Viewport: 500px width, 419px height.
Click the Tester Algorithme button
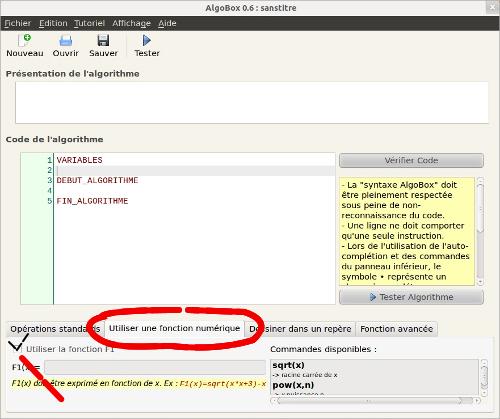pos(411,297)
